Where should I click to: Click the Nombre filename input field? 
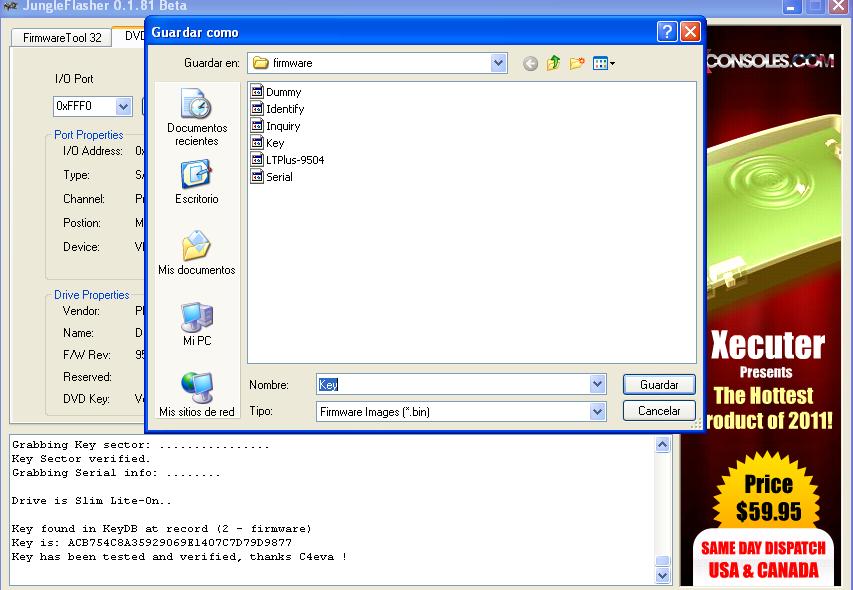click(453, 384)
